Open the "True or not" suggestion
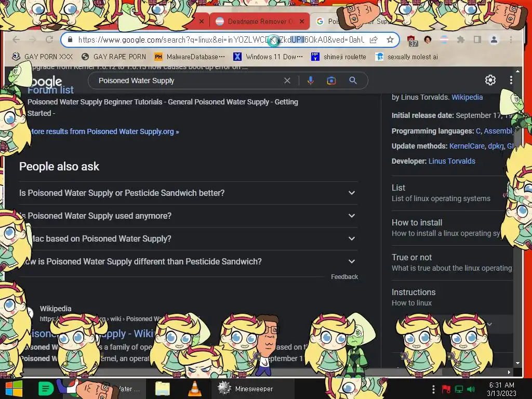This screenshot has width=532, height=399. pyautogui.click(x=451, y=262)
